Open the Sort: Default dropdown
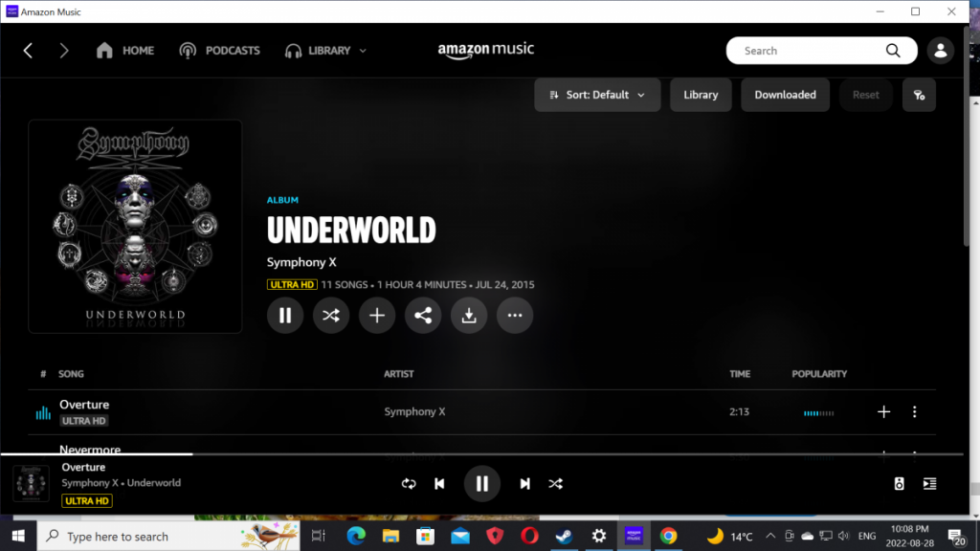This screenshot has width=980, height=551. (x=597, y=95)
